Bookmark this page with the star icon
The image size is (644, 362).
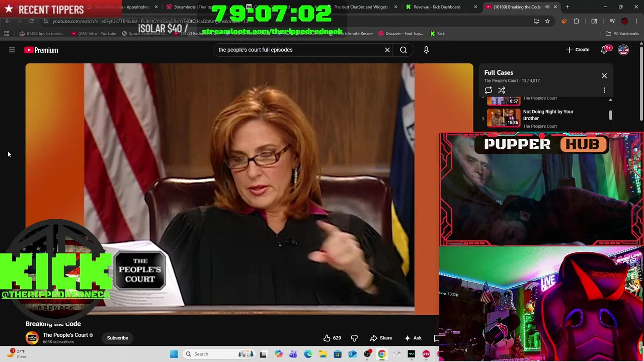pyautogui.click(x=547, y=21)
